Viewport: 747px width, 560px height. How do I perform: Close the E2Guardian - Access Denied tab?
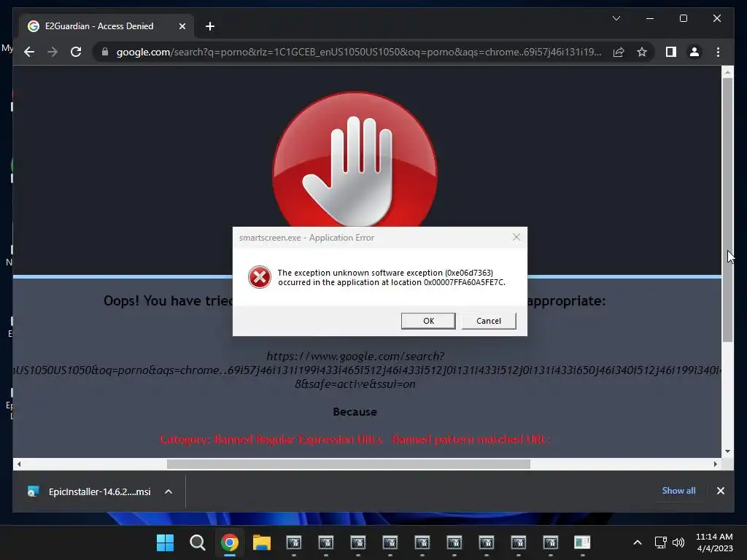click(x=182, y=26)
